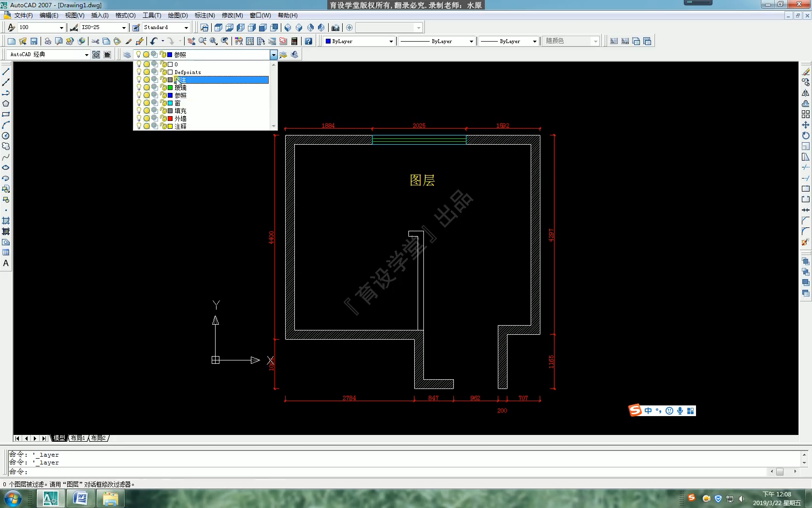Open the 格式(O) menu
The width and height of the screenshot is (812, 508).
tap(126, 15)
